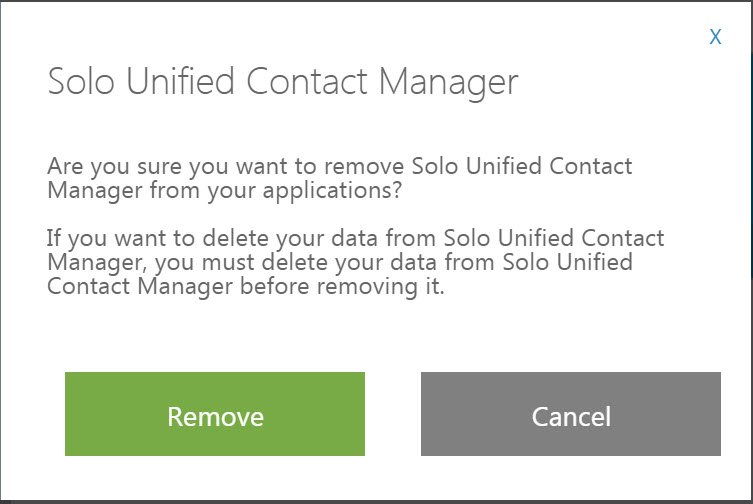The width and height of the screenshot is (753, 504).
Task: Select Cancel to keep the application
Action: coord(571,414)
